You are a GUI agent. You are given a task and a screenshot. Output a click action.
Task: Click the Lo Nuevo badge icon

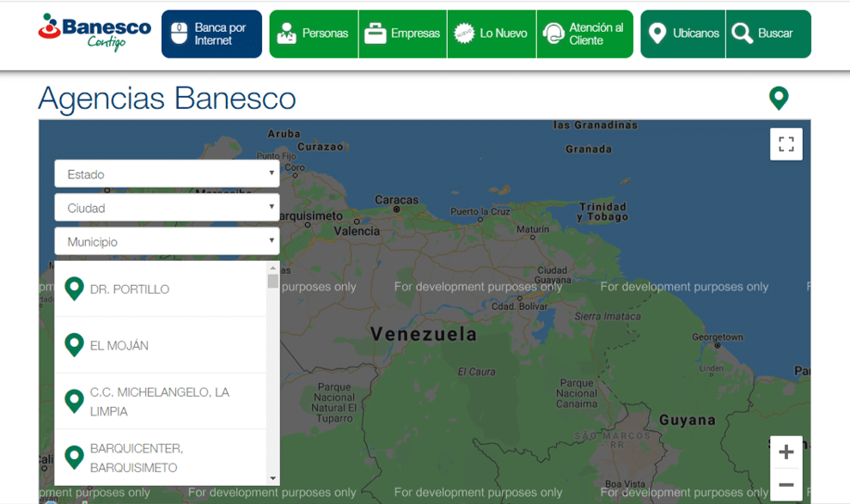click(x=464, y=33)
